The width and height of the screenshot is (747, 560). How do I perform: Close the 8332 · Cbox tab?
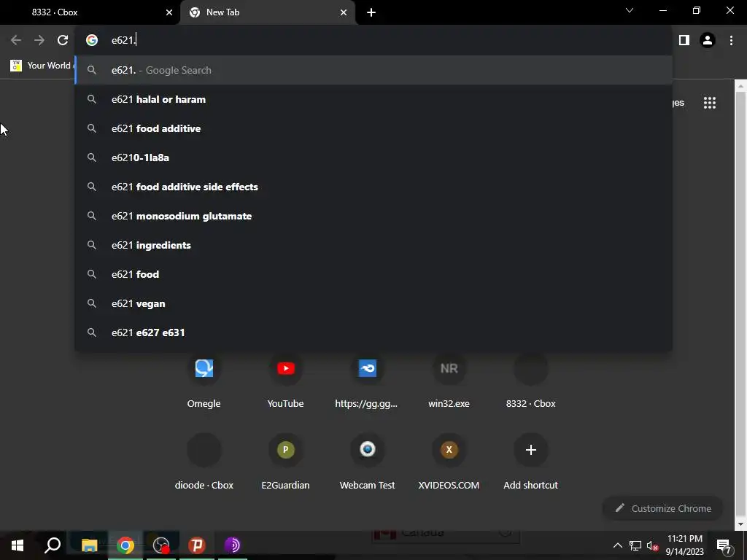169,12
